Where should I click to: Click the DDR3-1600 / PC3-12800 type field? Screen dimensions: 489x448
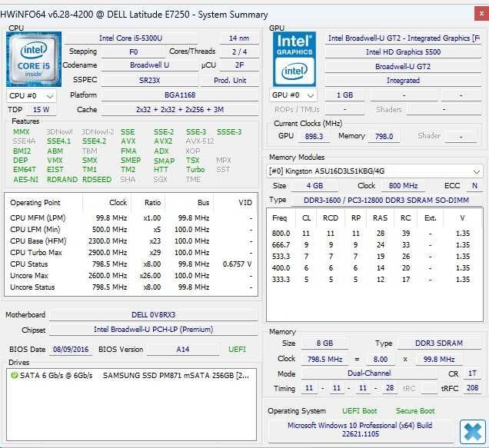pos(387,200)
